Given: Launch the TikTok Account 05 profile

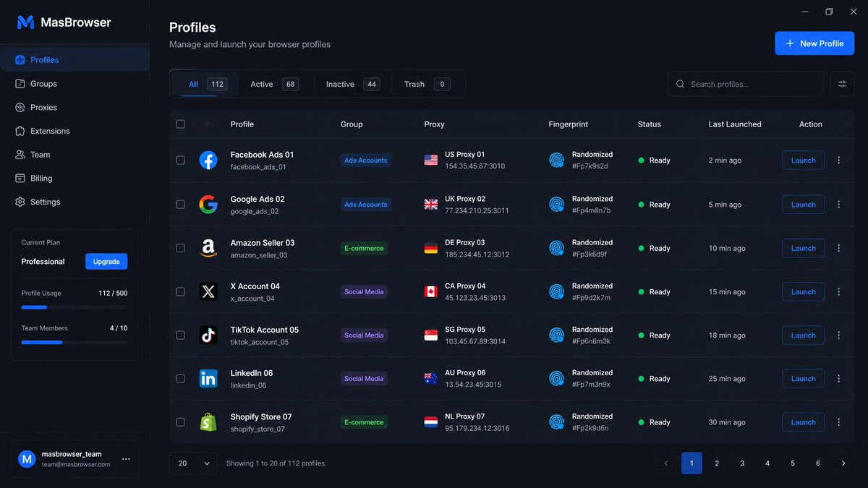Looking at the screenshot, I should coord(803,335).
